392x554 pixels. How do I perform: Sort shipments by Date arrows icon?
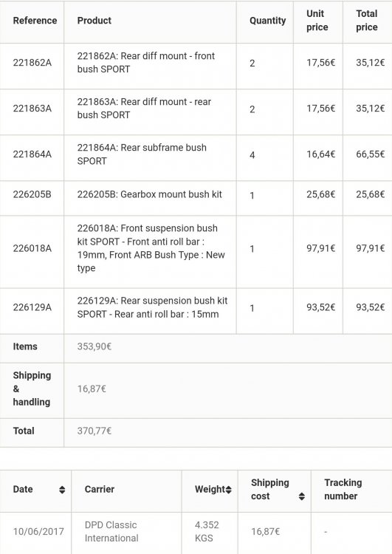pos(62,490)
